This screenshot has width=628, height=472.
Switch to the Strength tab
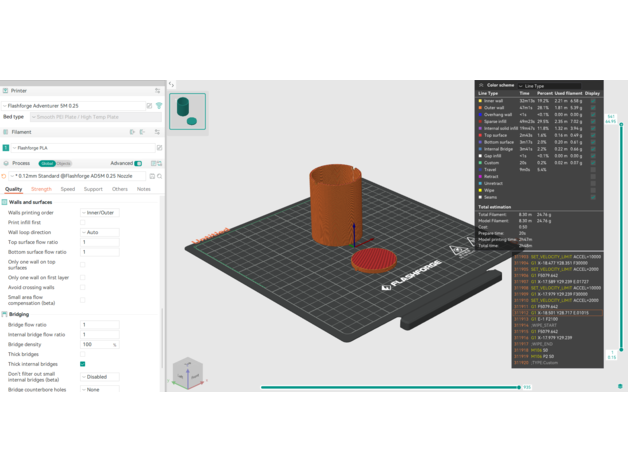pyautogui.click(x=41, y=189)
